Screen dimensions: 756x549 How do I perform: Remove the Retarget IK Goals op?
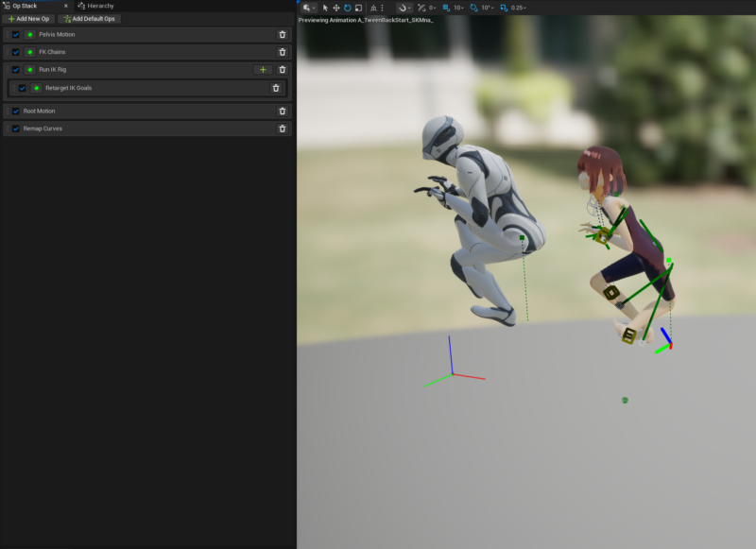pos(276,88)
